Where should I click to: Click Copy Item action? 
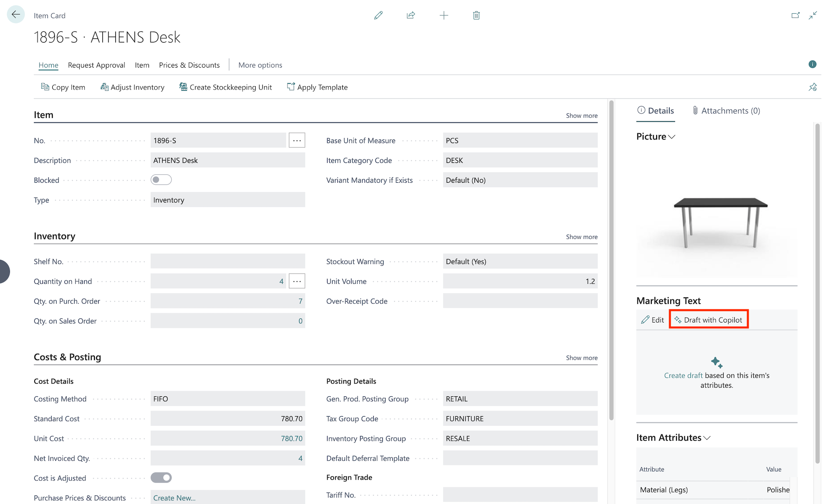pyautogui.click(x=63, y=87)
